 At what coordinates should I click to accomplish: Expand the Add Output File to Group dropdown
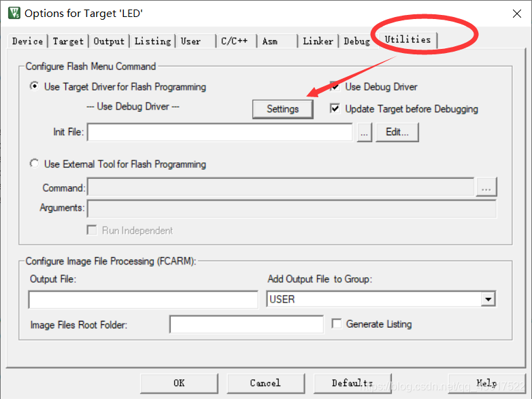click(x=488, y=299)
